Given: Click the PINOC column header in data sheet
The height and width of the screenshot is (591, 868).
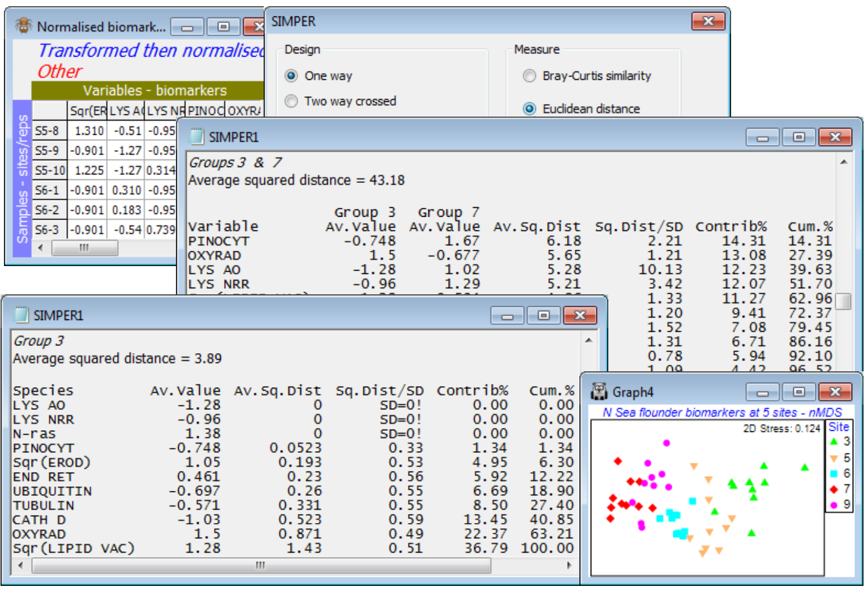Looking at the screenshot, I should tap(205, 111).
